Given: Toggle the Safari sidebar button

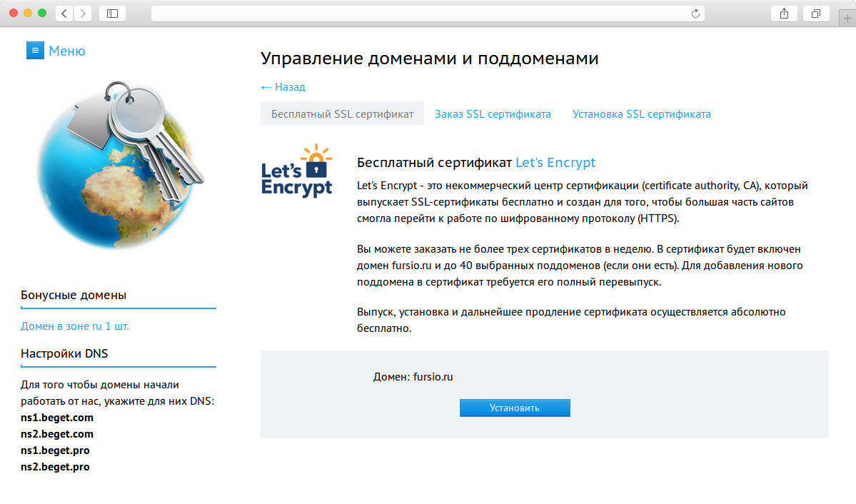Looking at the screenshot, I should (113, 14).
